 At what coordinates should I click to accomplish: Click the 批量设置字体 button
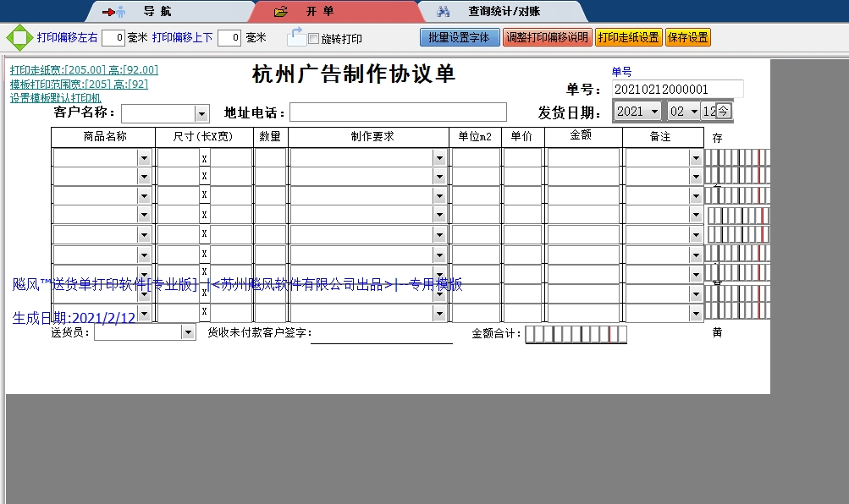pyautogui.click(x=459, y=38)
